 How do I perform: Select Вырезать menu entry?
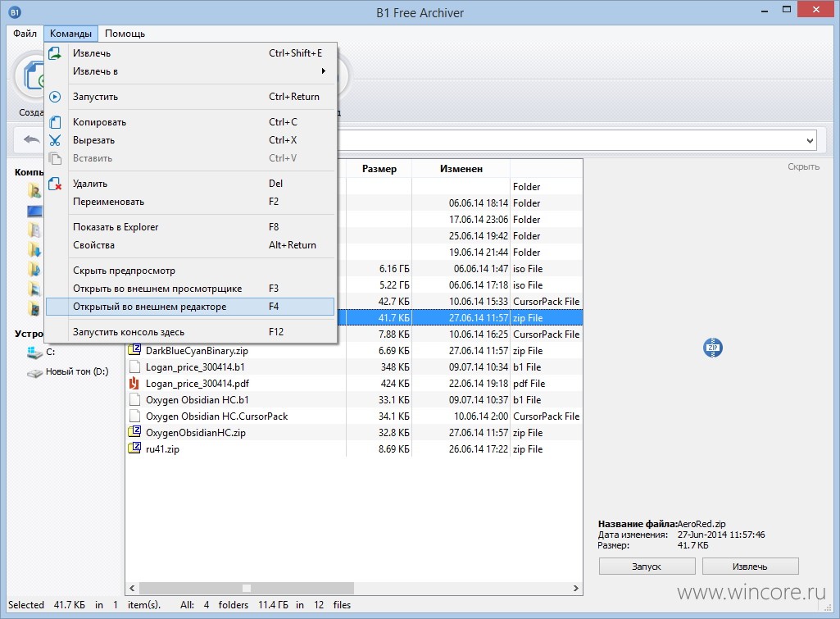coord(190,140)
